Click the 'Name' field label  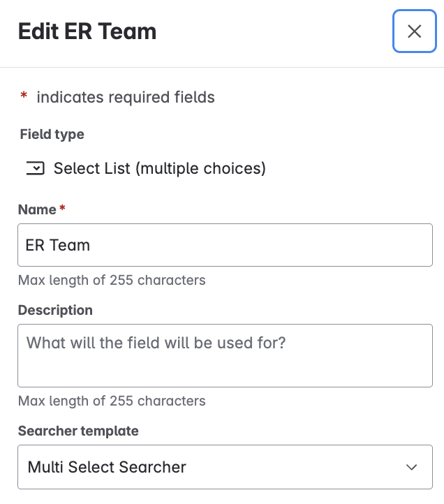coord(38,209)
